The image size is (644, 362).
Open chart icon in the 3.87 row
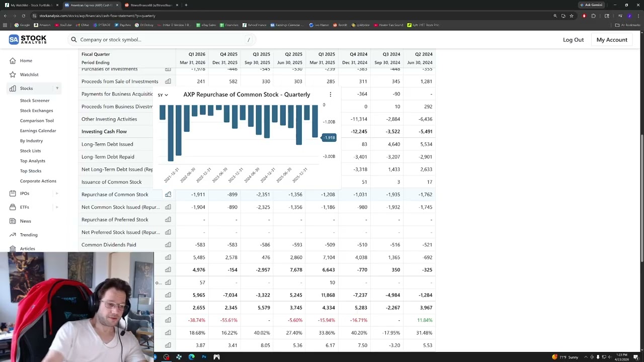pyautogui.click(x=168, y=345)
